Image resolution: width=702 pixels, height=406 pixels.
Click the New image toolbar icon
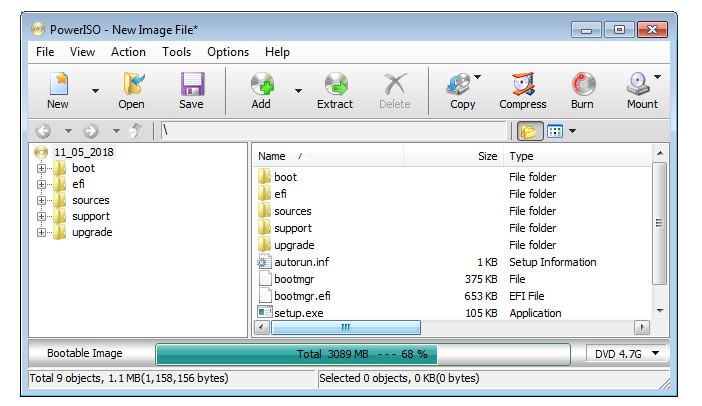[58, 84]
